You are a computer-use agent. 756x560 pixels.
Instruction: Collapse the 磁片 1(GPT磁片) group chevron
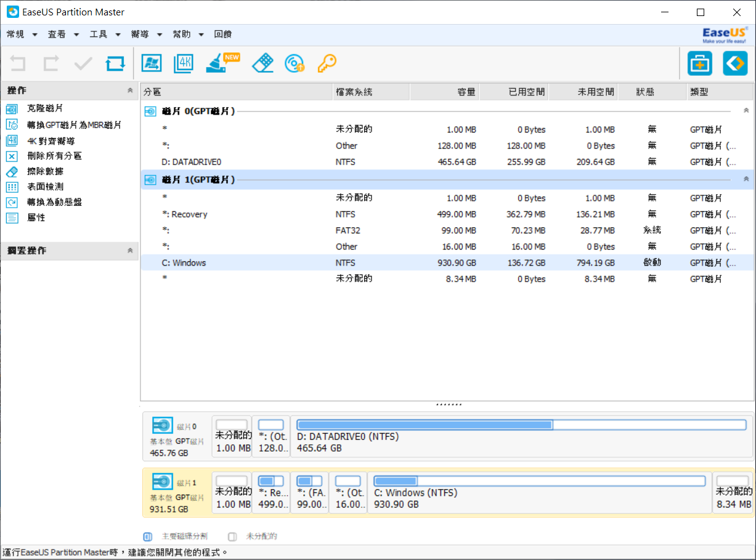tap(746, 179)
